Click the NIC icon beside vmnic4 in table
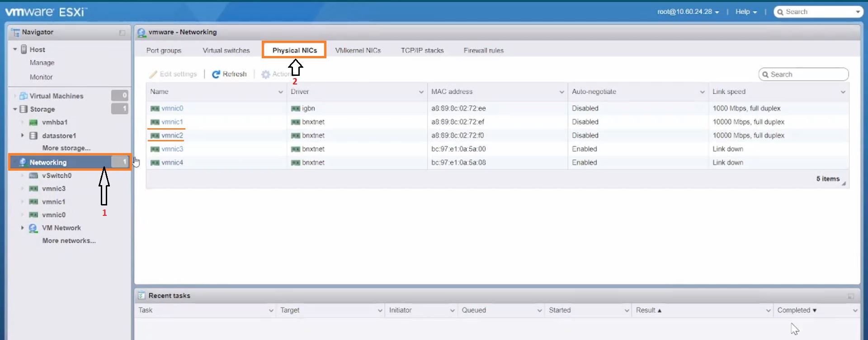The width and height of the screenshot is (868, 340). (x=155, y=163)
